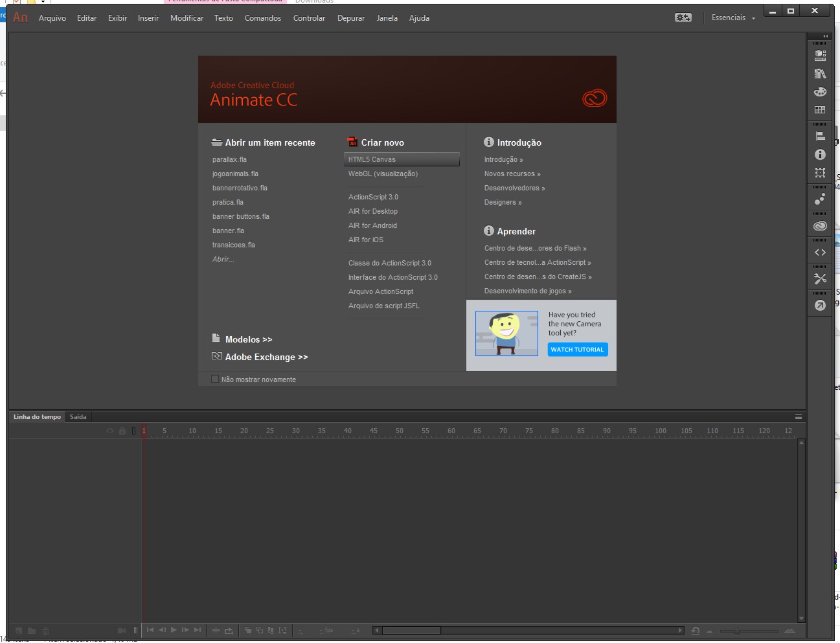
Task: Open the Transform panel icon
Action: [x=820, y=173]
